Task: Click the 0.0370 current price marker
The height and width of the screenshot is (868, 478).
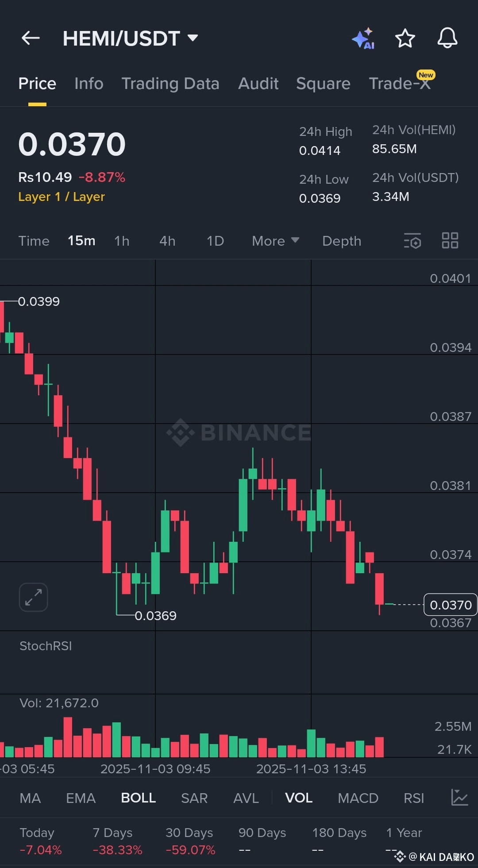Action: [451, 605]
